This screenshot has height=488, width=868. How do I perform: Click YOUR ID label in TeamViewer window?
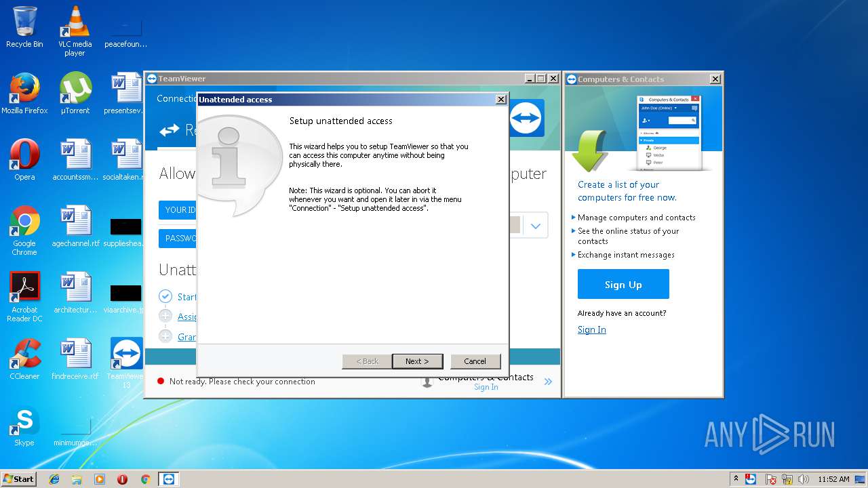tap(178, 209)
